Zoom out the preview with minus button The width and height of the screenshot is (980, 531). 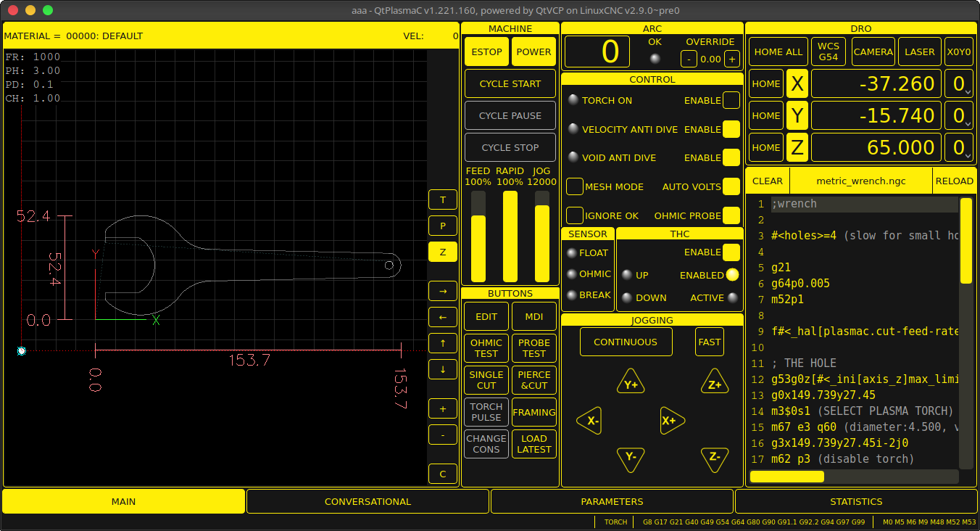click(x=443, y=435)
